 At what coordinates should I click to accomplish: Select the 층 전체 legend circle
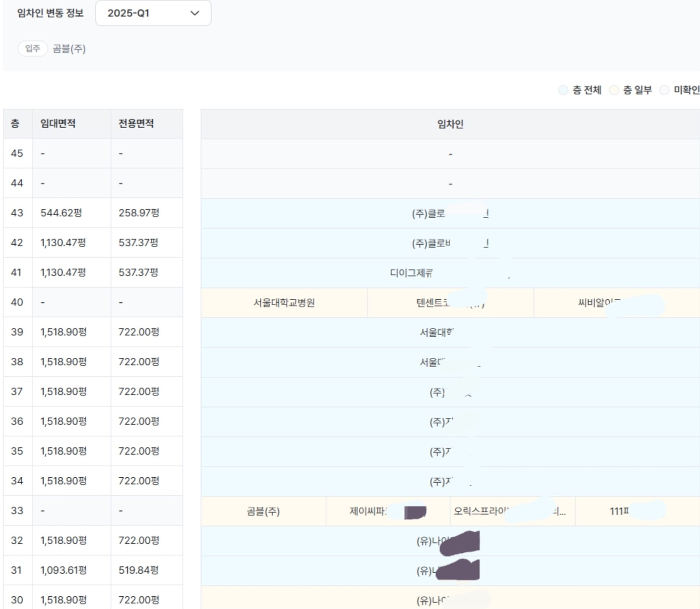[x=563, y=90]
